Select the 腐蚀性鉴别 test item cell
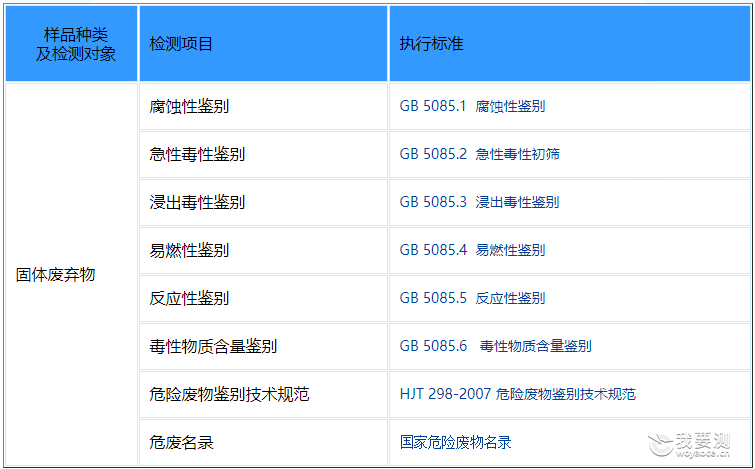755x469 pixels. [x=263, y=106]
